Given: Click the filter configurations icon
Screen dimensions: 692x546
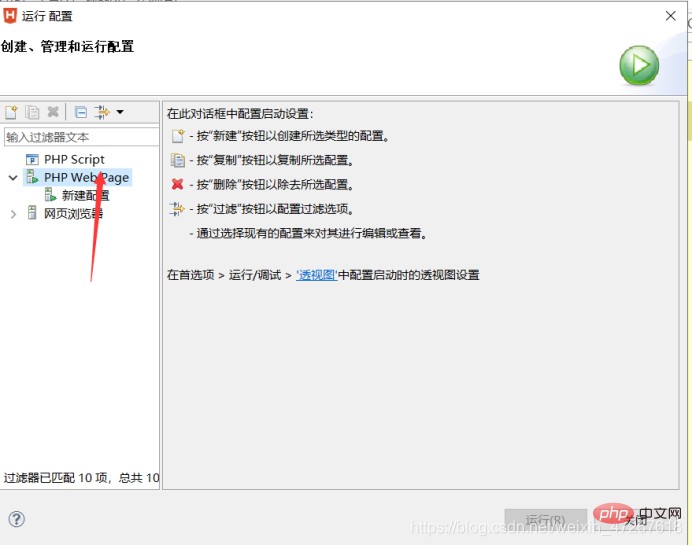Looking at the screenshot, I should tap(102, 112).
